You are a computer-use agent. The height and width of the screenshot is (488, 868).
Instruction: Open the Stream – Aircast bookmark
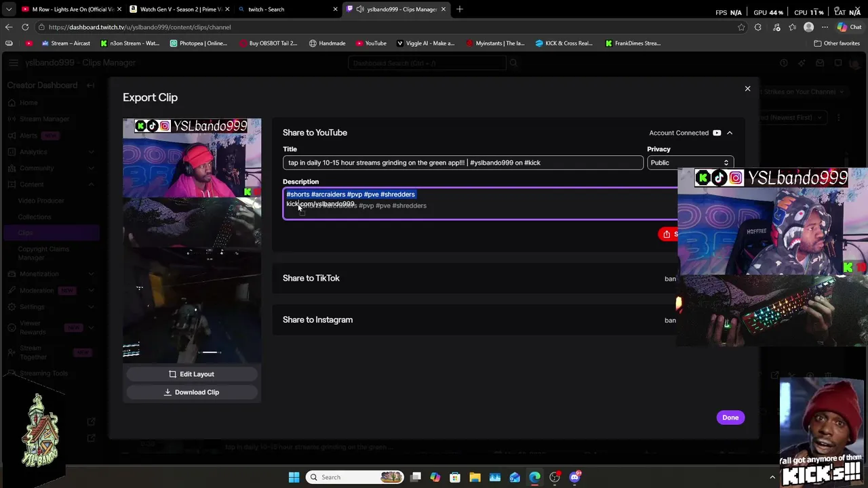point(66,43)
